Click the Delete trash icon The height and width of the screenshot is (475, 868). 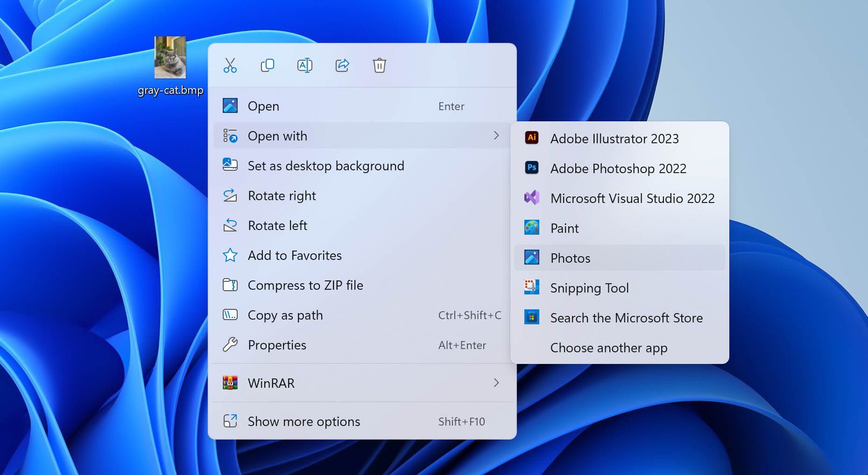(x=380, y=65)
